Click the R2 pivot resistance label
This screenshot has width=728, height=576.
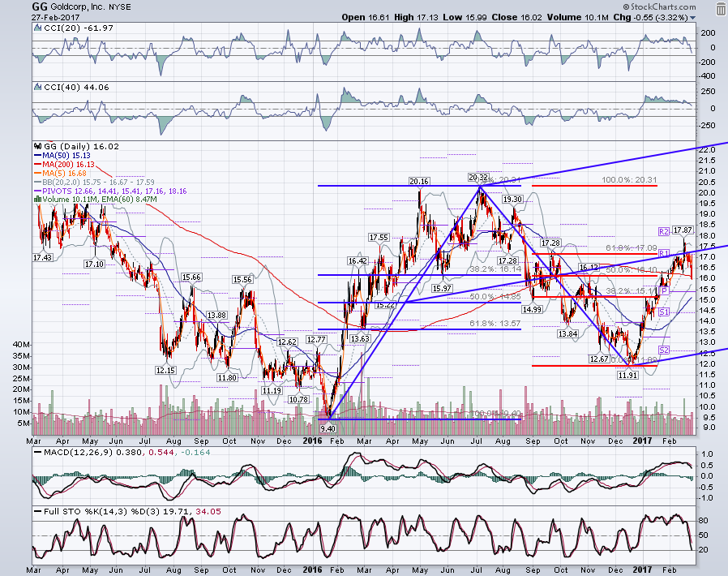point(664,231)
